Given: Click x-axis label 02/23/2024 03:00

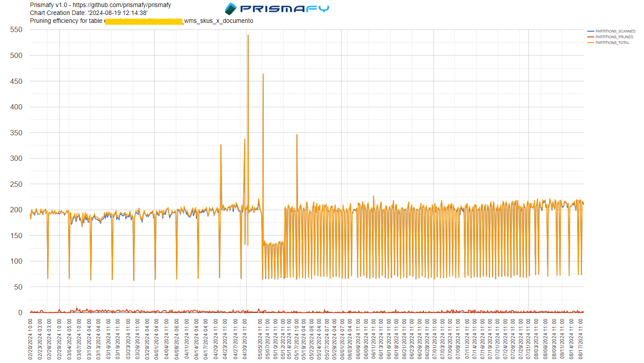Looking at the screenshot, I should click(40, 339).
